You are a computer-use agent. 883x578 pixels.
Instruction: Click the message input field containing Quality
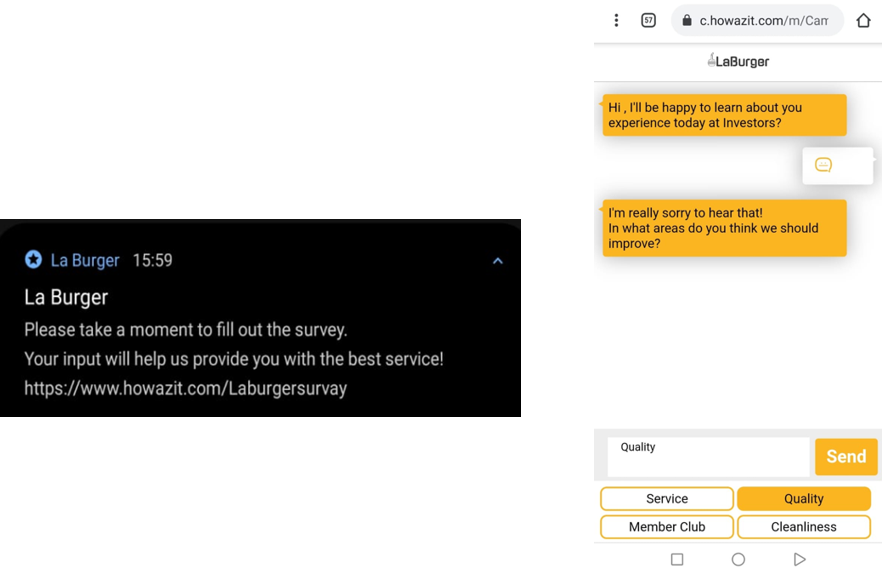(x=708, y=456)
